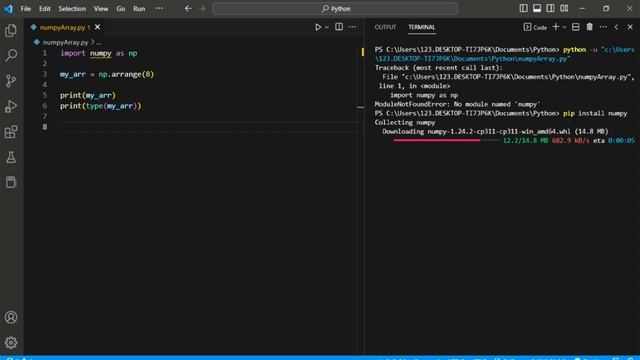Show more menu items ellipsis

point(159,9)
